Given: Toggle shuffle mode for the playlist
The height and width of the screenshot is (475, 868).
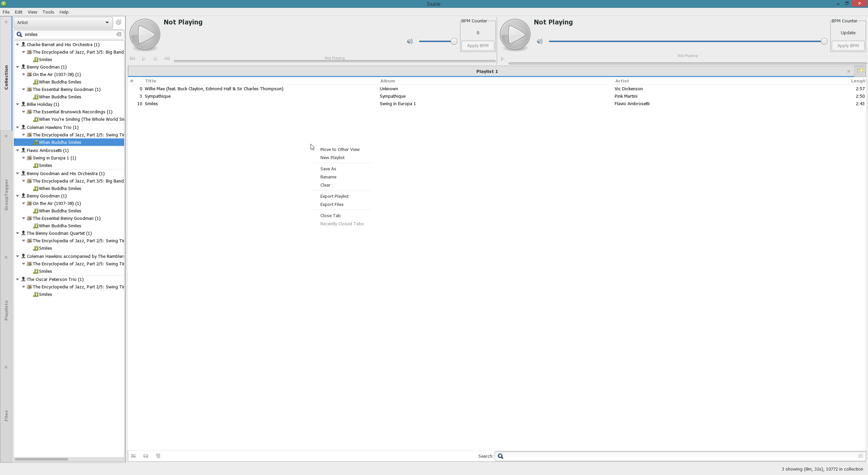Looking at the screenshot, I should (x=134, y=456).
